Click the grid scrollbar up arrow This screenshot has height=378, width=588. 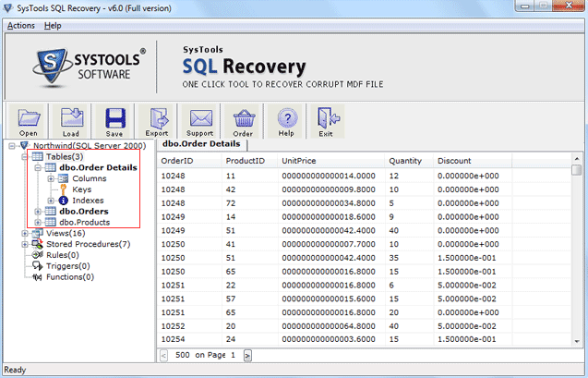click(577, 158)
